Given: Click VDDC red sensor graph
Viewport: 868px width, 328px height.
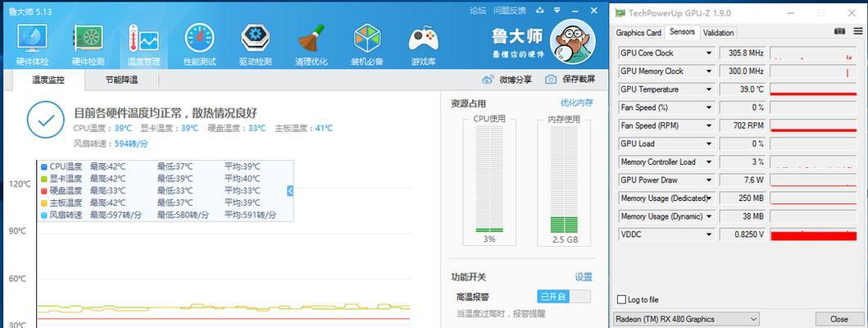Looking at the screenshot, I should (x=813, y=235).
